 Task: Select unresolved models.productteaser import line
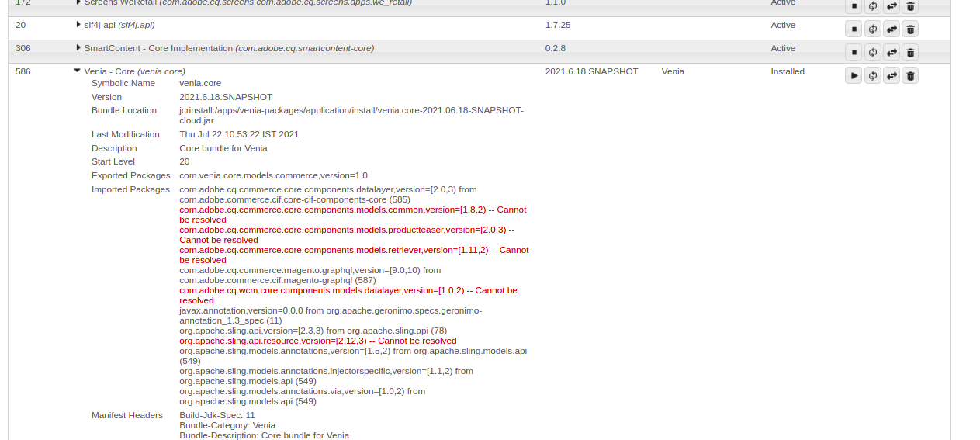point(347,234)
